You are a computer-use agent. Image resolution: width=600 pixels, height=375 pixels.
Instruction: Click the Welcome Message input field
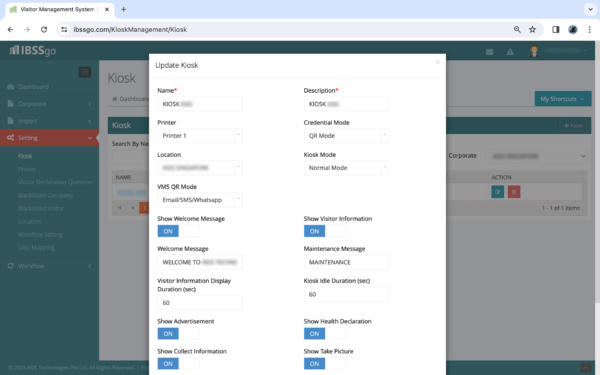[200, 262]
